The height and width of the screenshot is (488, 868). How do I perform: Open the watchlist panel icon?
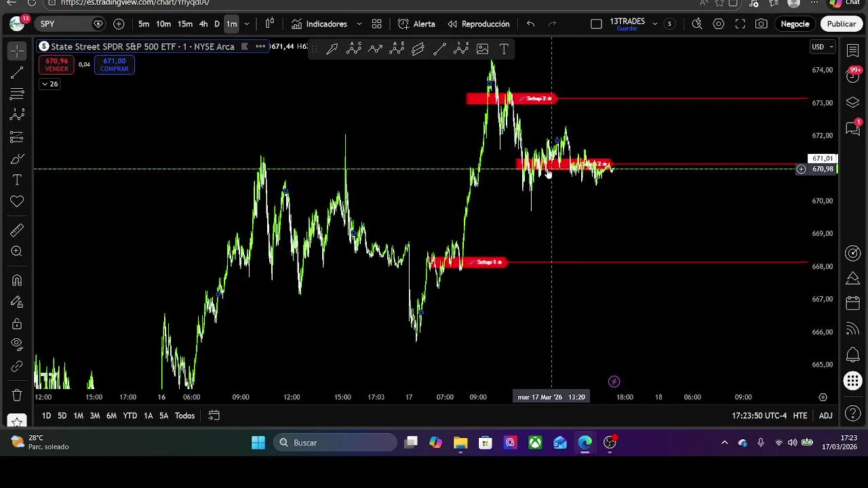(853, 51)
